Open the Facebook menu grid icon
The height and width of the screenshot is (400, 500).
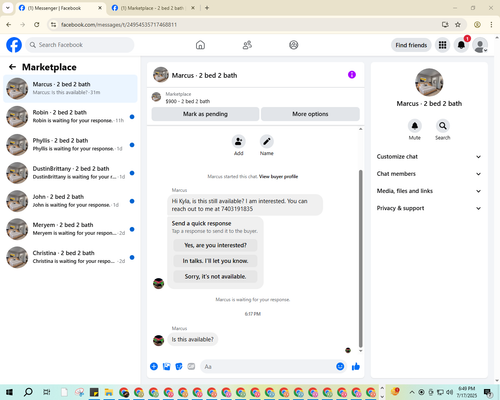442,45
